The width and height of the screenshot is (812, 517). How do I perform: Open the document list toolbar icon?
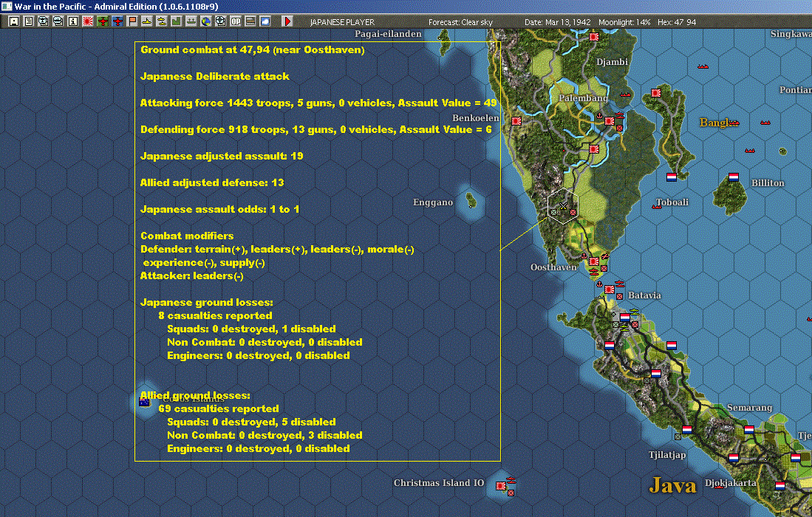[29, 21]
